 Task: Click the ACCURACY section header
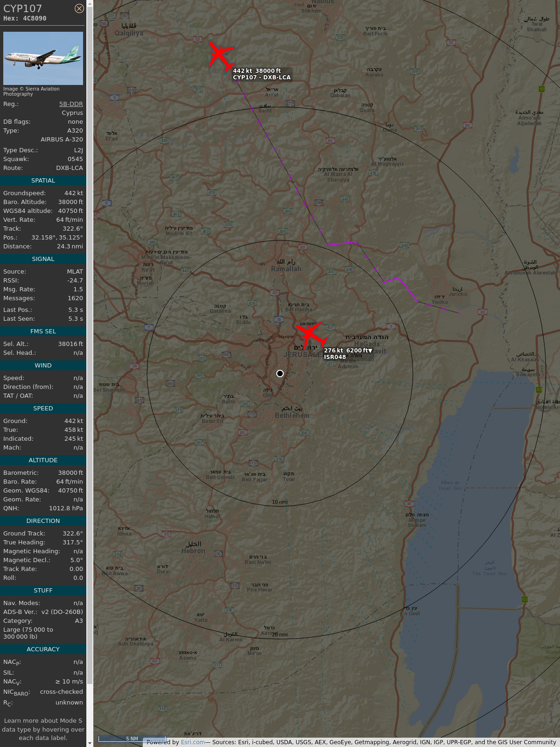tap(43, 649)
